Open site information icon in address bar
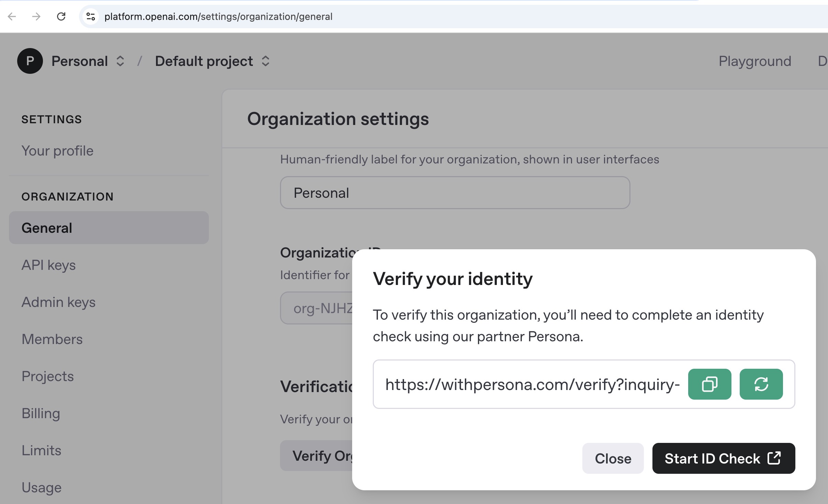The height and width of the screenshot is (504, 828). pyautogui.click(x=91, y=16)
